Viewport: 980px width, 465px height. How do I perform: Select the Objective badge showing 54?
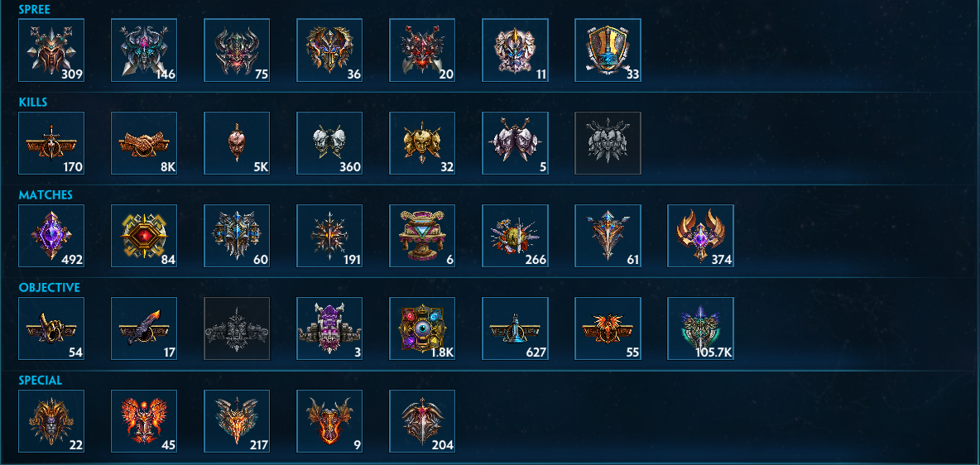click(51, 328)
